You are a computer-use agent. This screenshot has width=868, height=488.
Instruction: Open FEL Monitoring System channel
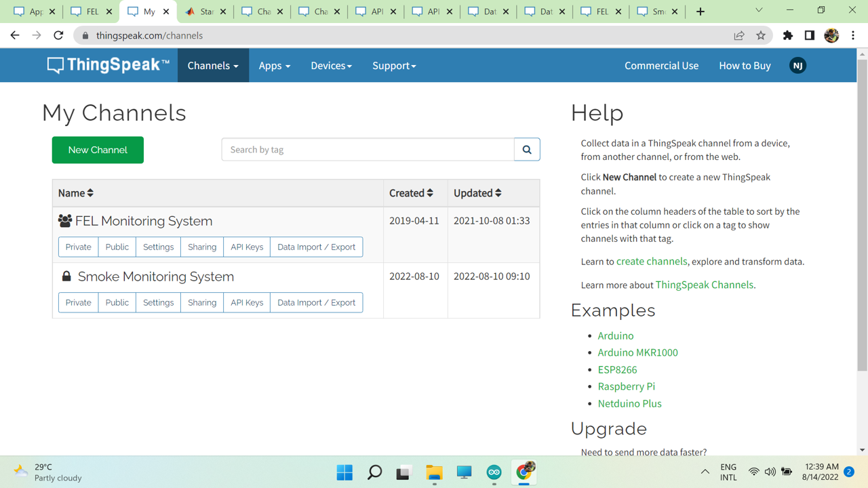(144, 221)
